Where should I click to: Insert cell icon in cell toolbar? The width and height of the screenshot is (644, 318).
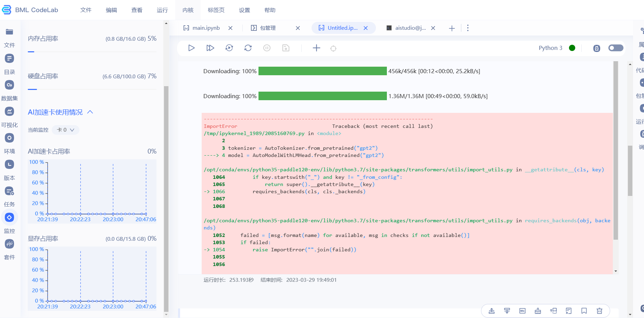pos(553,311)
